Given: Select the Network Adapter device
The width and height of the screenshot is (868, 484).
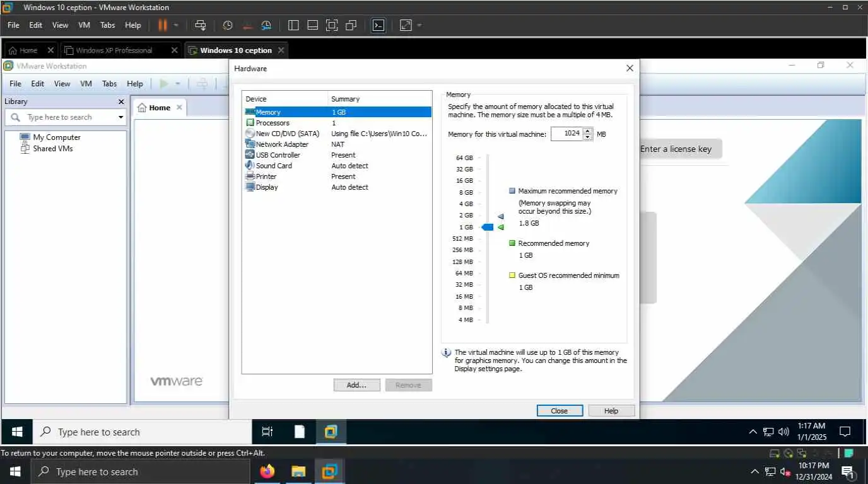Looking at the screenshot, I should click(x=337, y=144).
